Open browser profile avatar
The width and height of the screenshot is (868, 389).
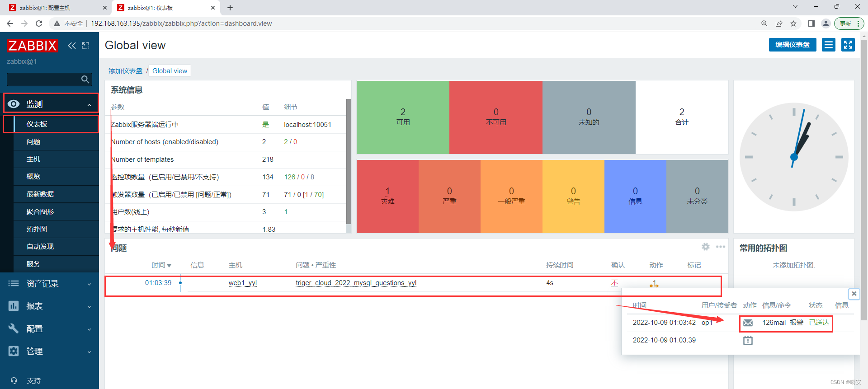pos(826,23)
